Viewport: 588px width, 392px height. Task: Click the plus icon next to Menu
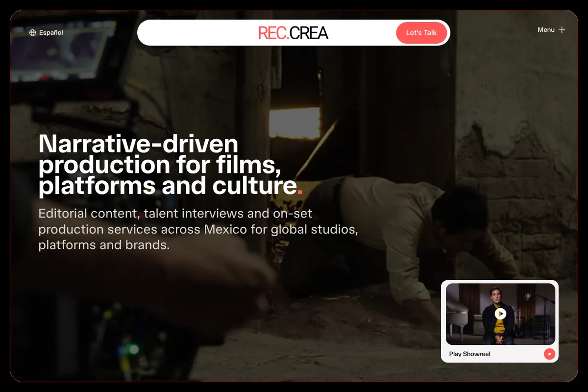[x=562, y=30]
